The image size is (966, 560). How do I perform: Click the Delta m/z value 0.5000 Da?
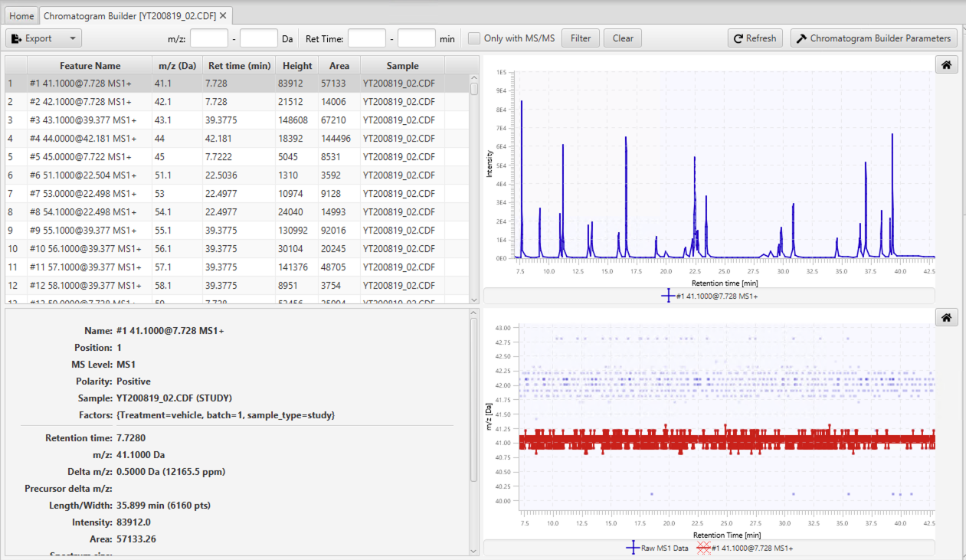[x=171, y=472]
